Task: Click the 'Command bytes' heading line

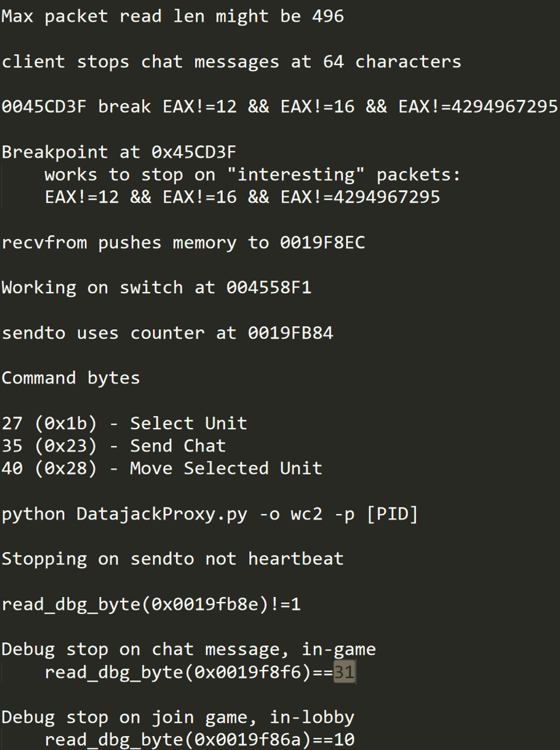Action: 70,378
